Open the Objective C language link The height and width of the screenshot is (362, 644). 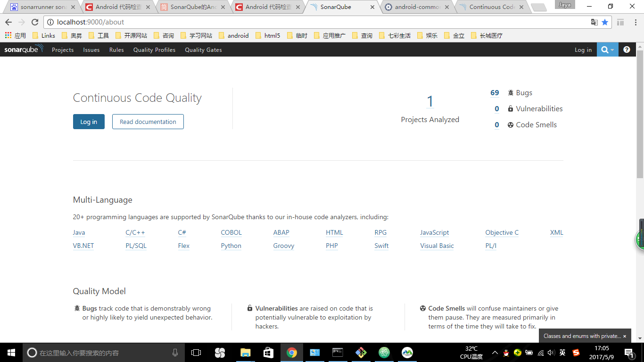(x=502, y=232)
